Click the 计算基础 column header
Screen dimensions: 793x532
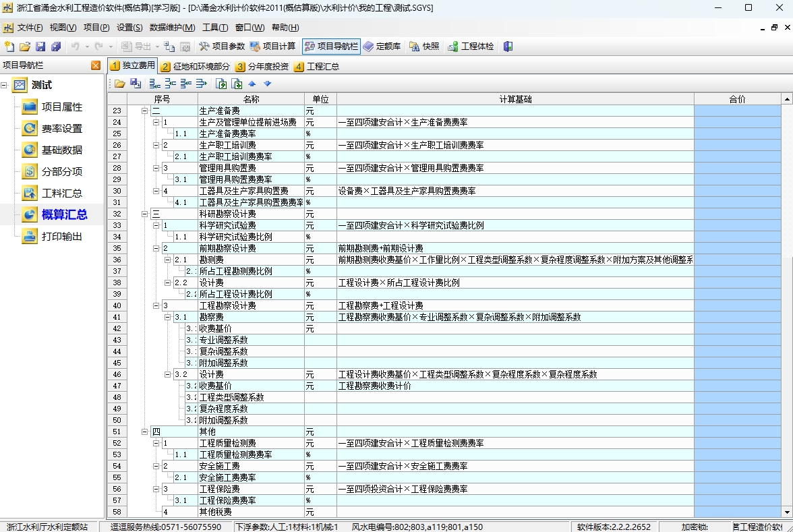coord(515,99)
